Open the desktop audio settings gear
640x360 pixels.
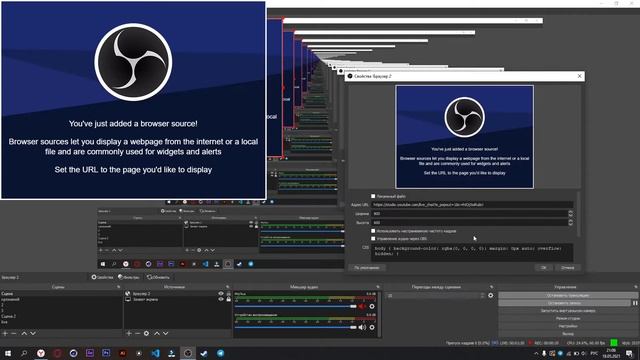[x=372, y=327]
